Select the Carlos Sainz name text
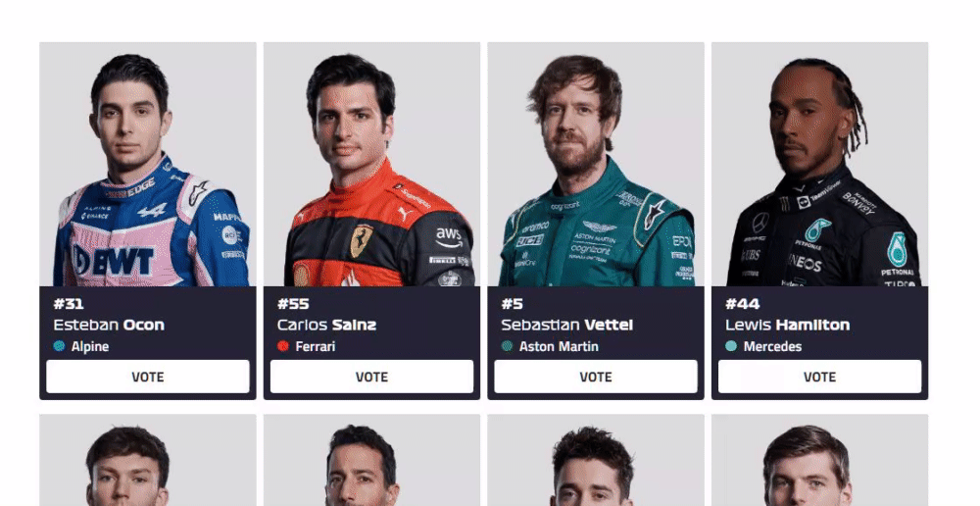The image size is (980, 506). (327, 325)
